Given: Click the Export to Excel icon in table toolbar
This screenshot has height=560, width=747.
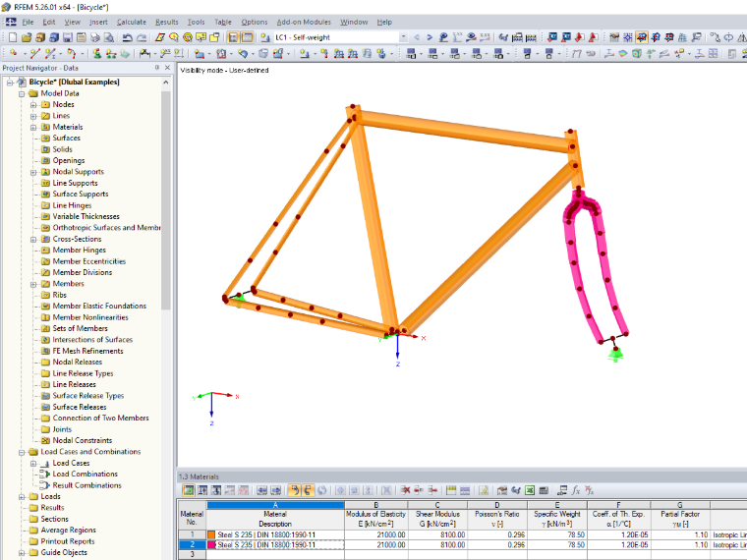Looking at the screenshot, I should point(530,490).
